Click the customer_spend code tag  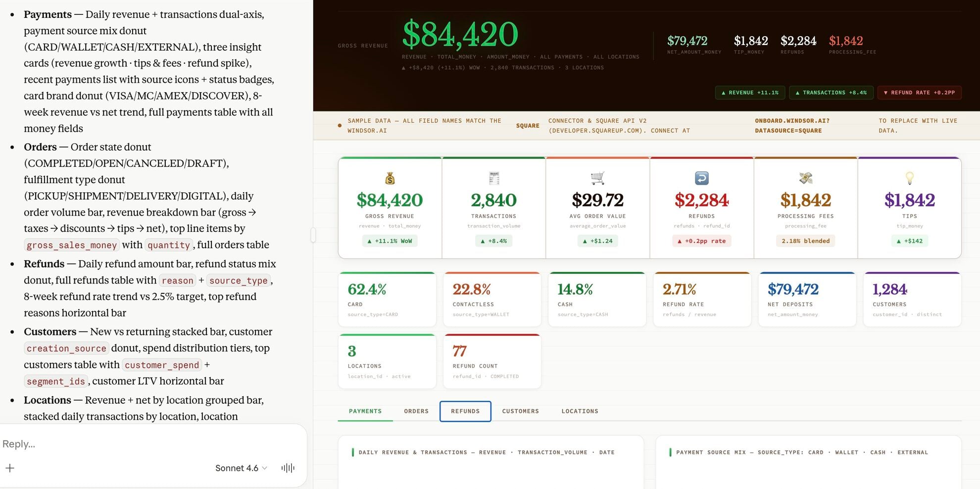162,365
